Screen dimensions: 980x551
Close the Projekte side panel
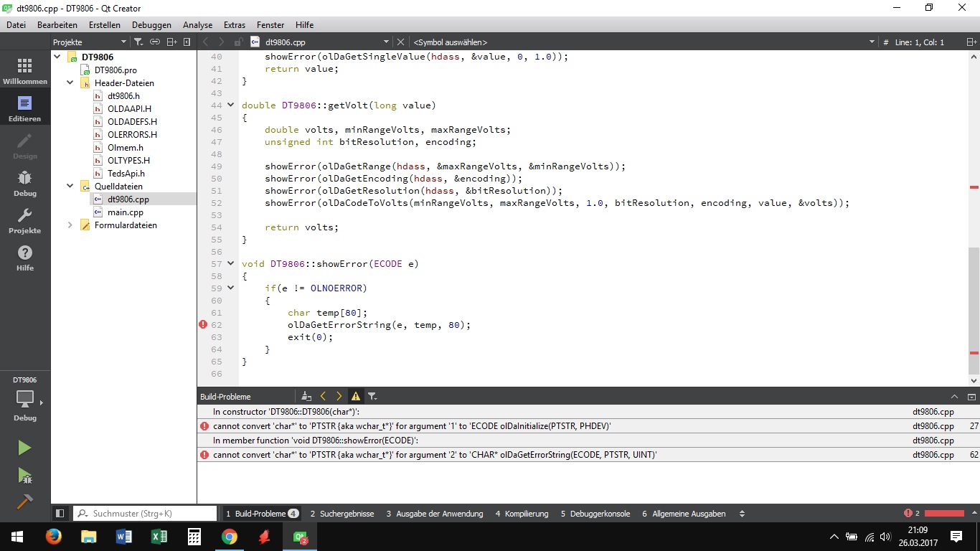click(187, 42)
